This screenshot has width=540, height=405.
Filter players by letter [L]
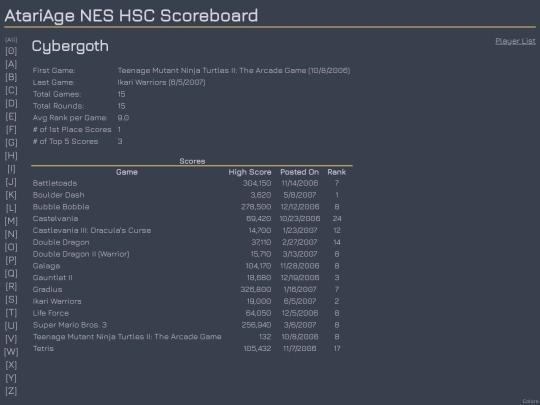tap(11, 208)
